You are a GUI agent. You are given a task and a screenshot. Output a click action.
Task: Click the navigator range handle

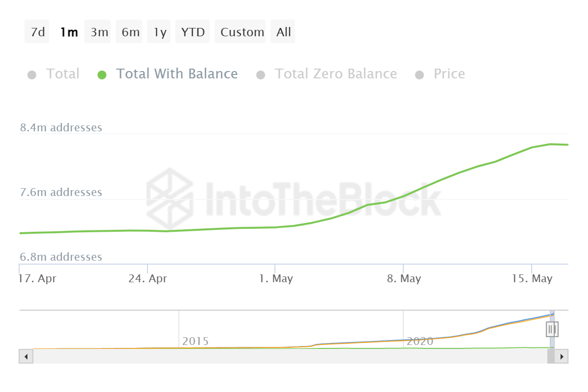[552, 329]
